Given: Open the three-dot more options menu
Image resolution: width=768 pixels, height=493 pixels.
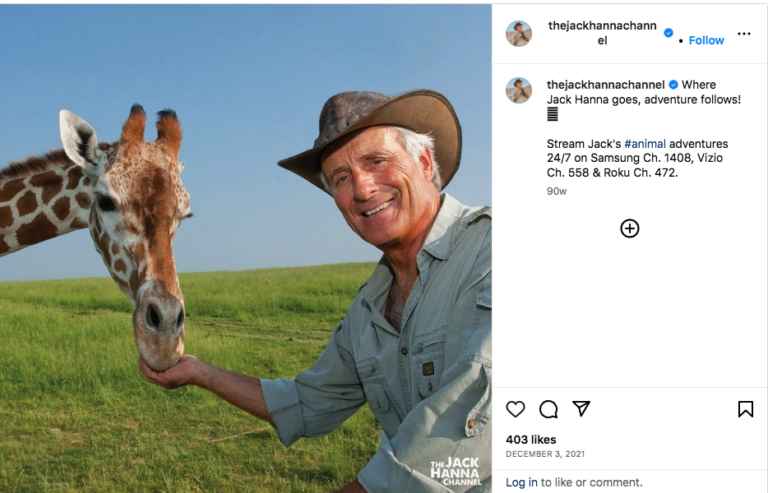Looking at the screenshot, I should [x=744, y=33].
